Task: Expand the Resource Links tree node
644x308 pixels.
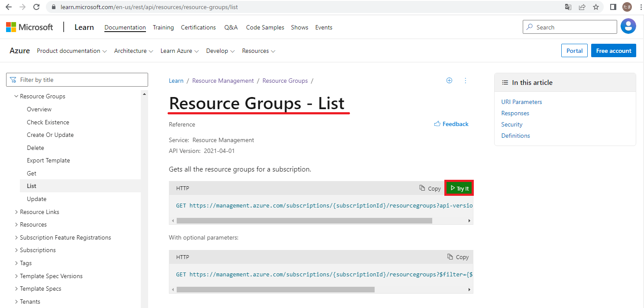Action: click(16, 212)
